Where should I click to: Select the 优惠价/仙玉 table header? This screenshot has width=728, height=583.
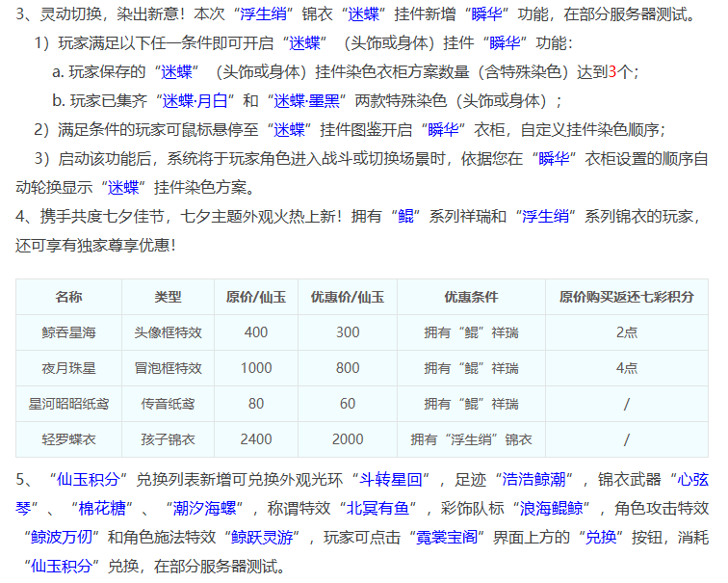(x=348, y=297)
